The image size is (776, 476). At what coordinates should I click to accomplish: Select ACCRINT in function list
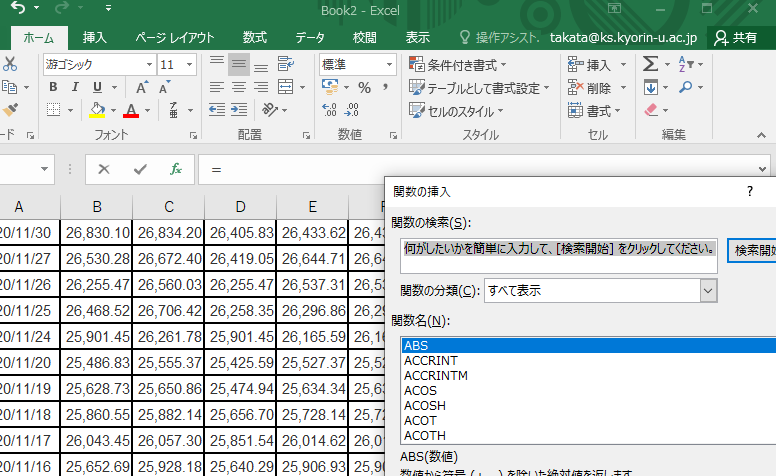pos(431,361)
